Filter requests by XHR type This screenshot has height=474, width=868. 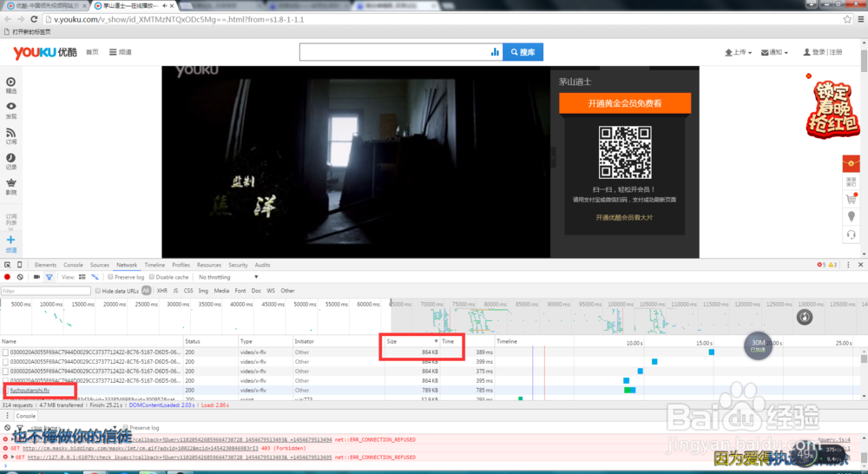(161, 291)
